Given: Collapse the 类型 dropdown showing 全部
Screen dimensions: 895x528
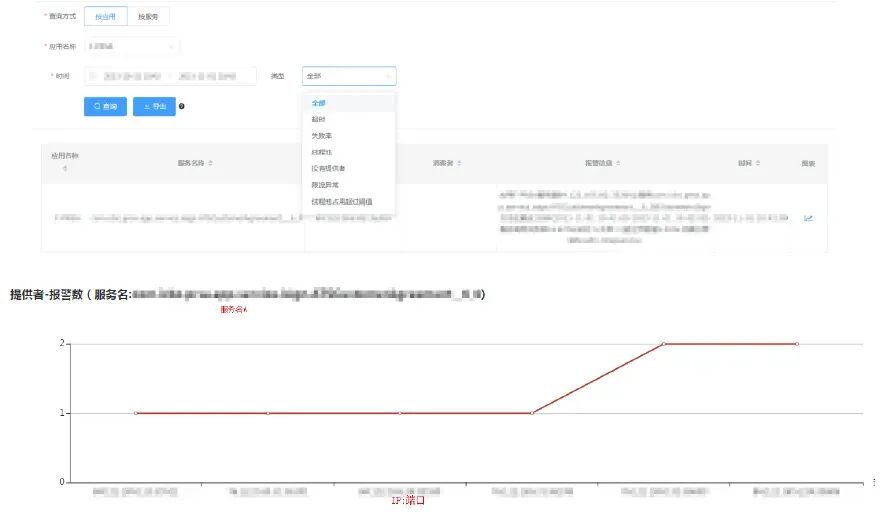Looking at the screenshot, I should pos(349,76).
